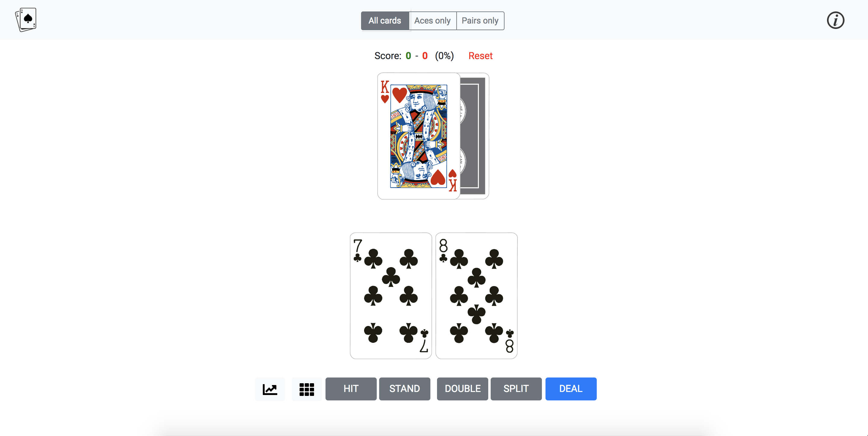This screenshot has width=868, height=436.
Task: Click the DEAL button
Action: (x=571, y=388)
